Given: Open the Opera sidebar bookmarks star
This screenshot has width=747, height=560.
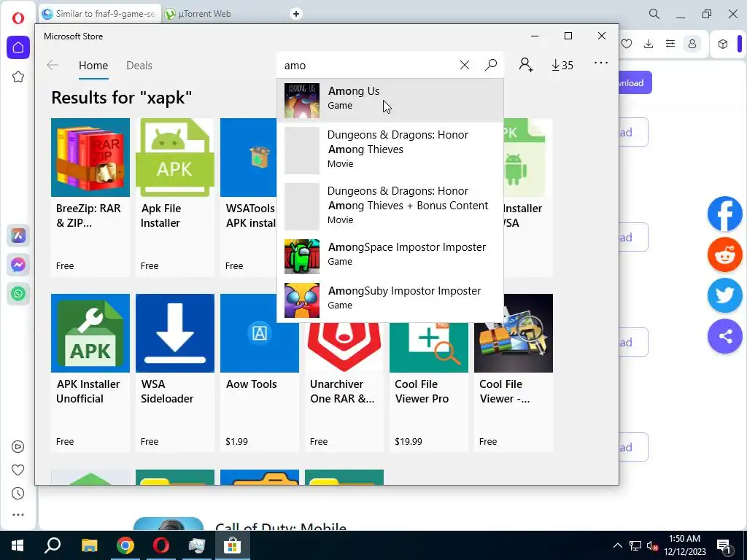Looking at the screenshot, I should [x=18, y=77].
